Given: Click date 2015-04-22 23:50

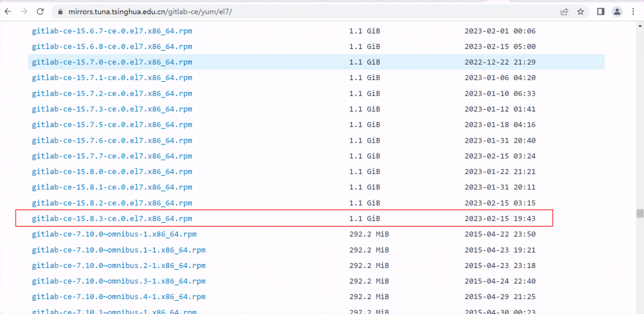Looking at the screenshot, I should [x=500, y=235].
